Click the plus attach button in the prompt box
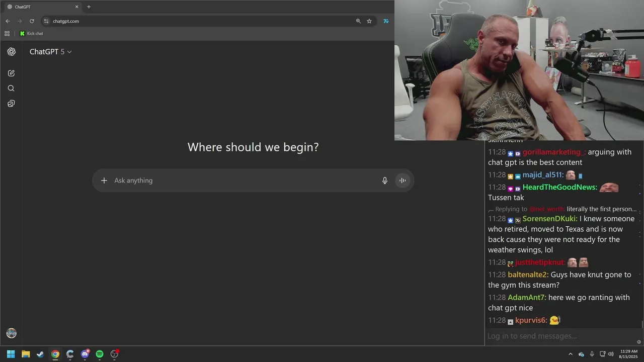 pyautogui.click(x=104, y=180)
